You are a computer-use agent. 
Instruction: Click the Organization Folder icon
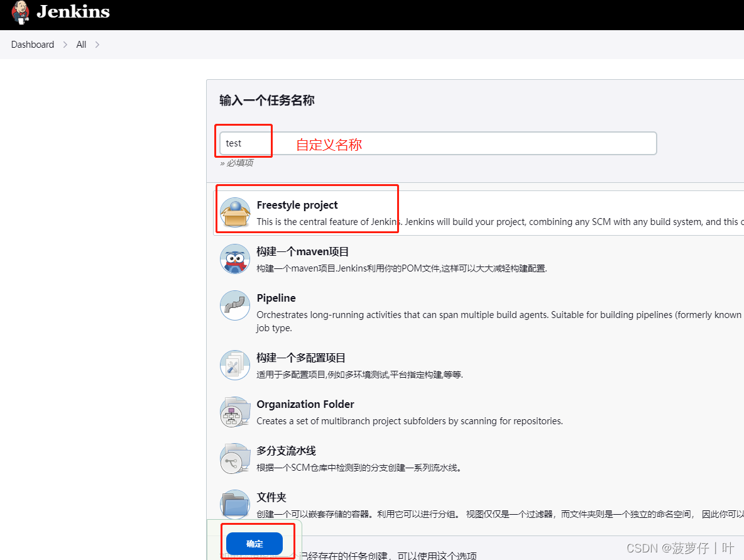click(235, 412)
